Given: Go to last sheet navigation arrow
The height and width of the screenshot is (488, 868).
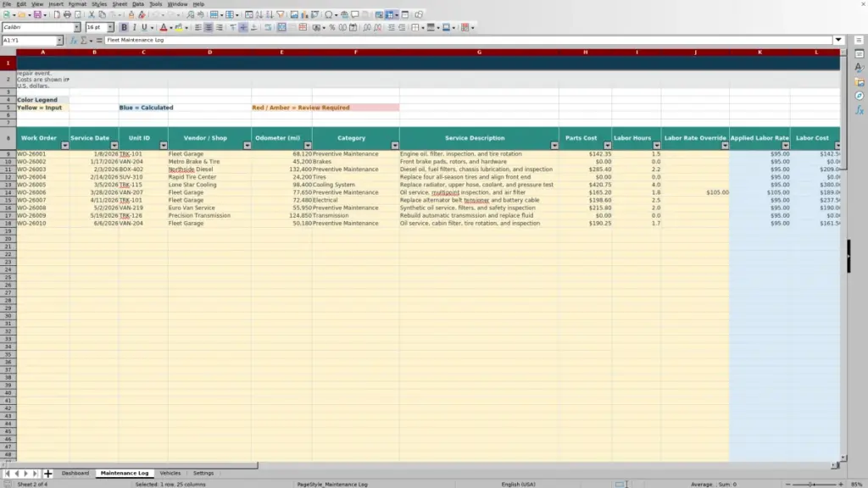Looking at the screenshot, I should pyautogui.click(x=35, y=474).
